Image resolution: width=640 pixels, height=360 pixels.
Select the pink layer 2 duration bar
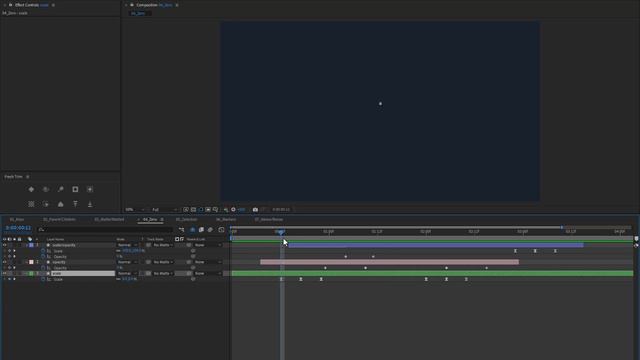[x=389, y=262]
